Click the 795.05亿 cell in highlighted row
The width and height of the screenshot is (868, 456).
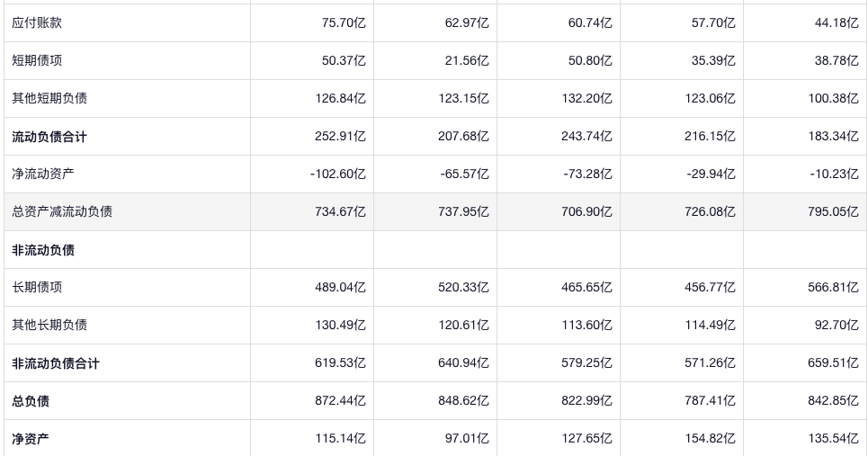[833, 211]
